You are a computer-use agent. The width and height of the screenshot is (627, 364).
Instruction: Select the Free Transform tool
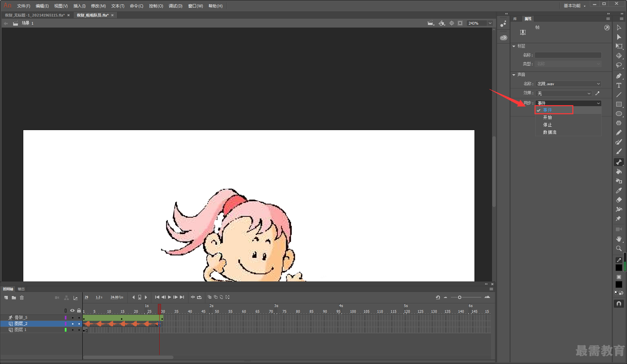pos(619,46)
